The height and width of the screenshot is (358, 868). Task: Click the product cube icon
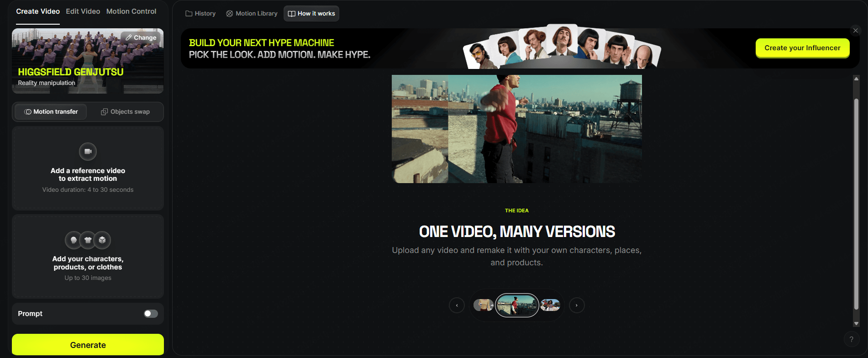[102, 240]
